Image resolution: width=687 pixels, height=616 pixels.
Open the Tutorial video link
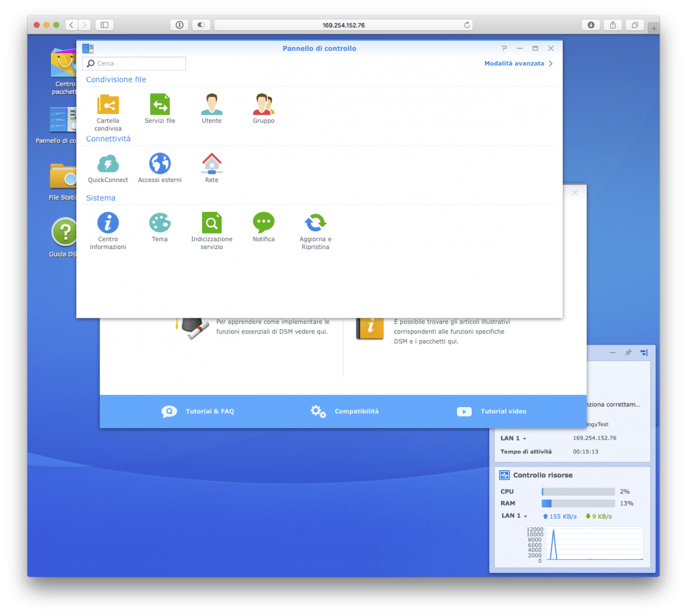click(492, 412)
